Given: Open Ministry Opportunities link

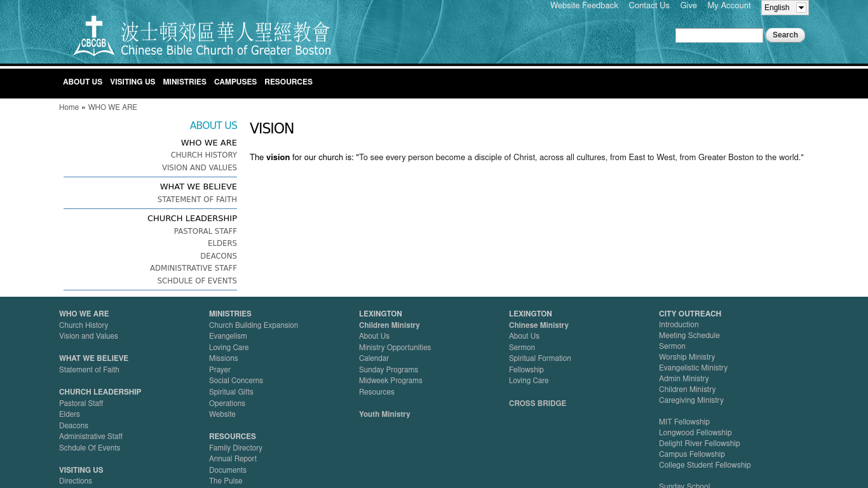Looking at the screenshot, I should [395, 348].
